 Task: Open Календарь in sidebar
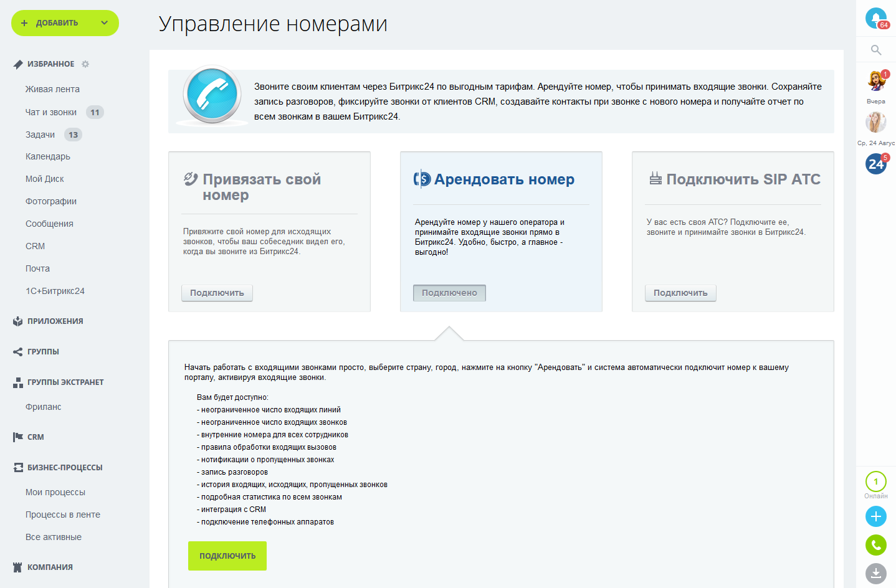coord(48,156)
